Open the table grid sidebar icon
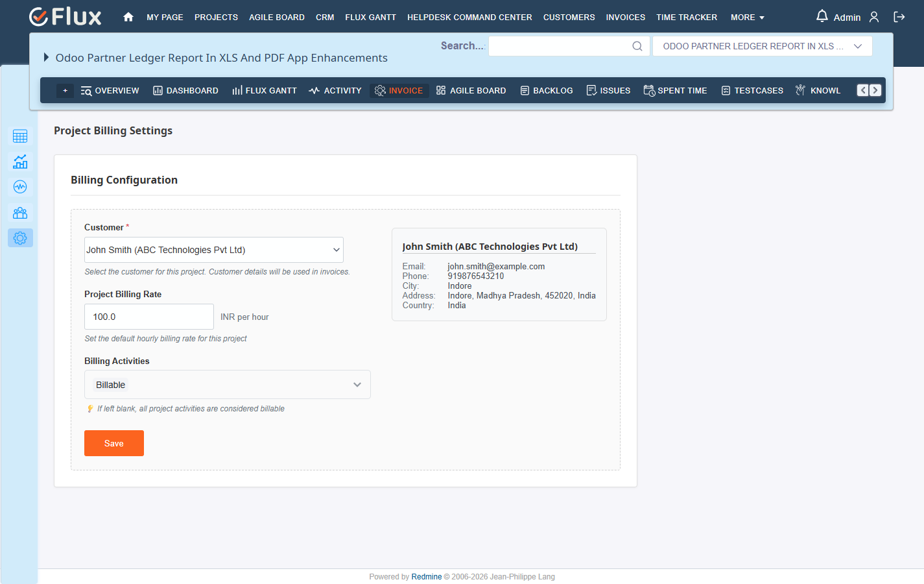The image size is (924, 584). pos(20,136)
